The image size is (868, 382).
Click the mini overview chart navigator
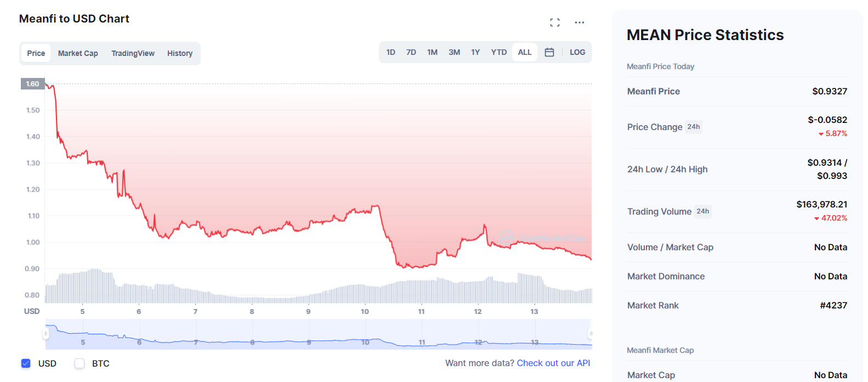[x=319, y=334]
